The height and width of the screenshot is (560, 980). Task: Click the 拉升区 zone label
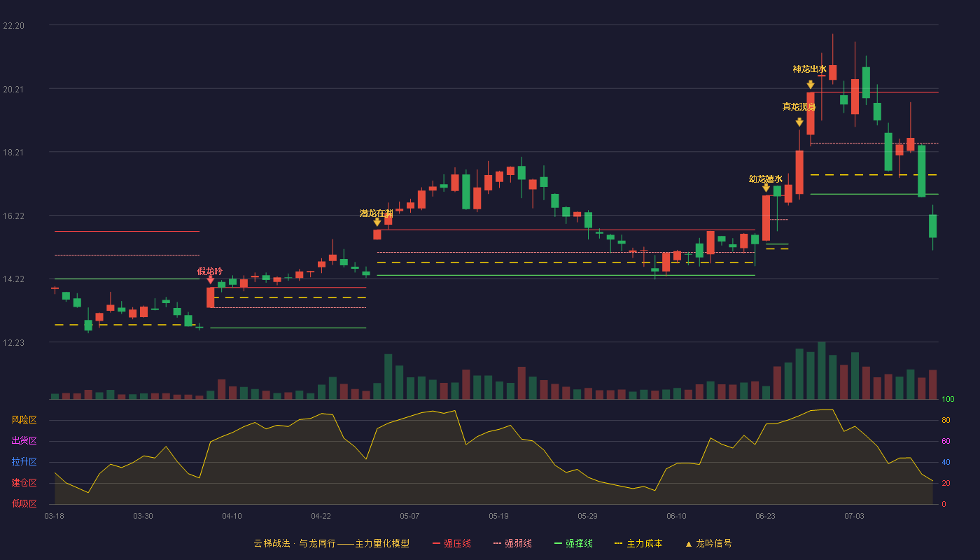pos(24,462)
